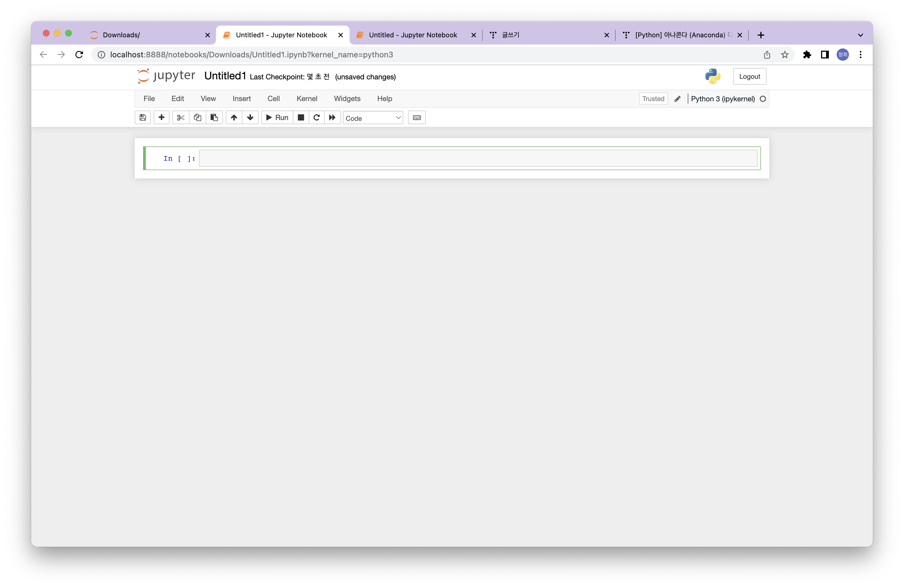Open the command palette keyboard icon
This screenshot has height=588, width=904.
pos(417,117)
